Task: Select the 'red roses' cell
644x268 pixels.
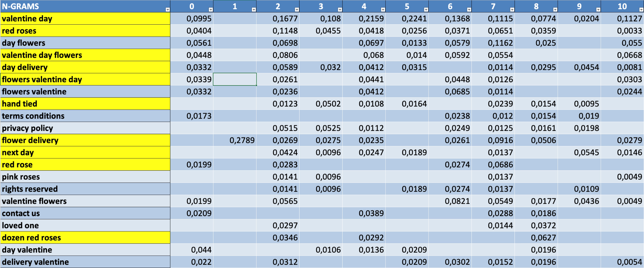Action: coord(85,31)
